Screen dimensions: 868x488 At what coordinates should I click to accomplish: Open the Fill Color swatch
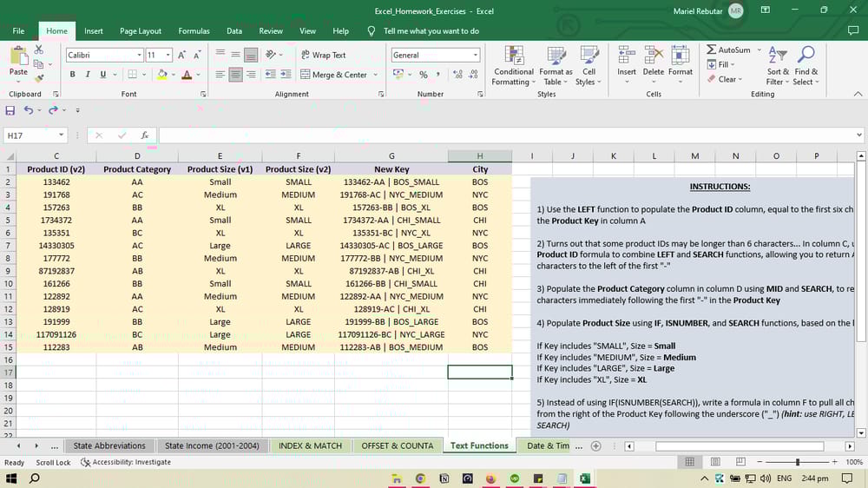click(x=162, y=74)
